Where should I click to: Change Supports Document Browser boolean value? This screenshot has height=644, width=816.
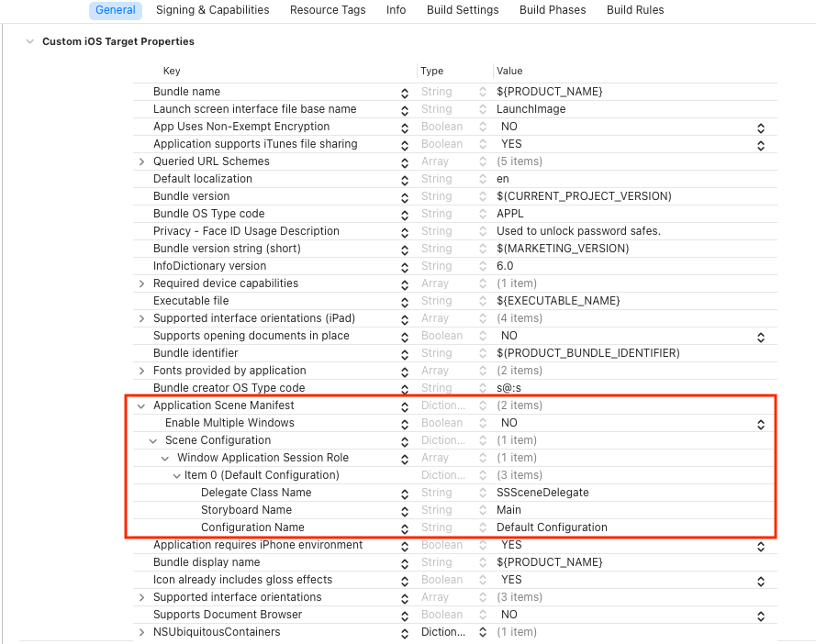coord(760,616)
